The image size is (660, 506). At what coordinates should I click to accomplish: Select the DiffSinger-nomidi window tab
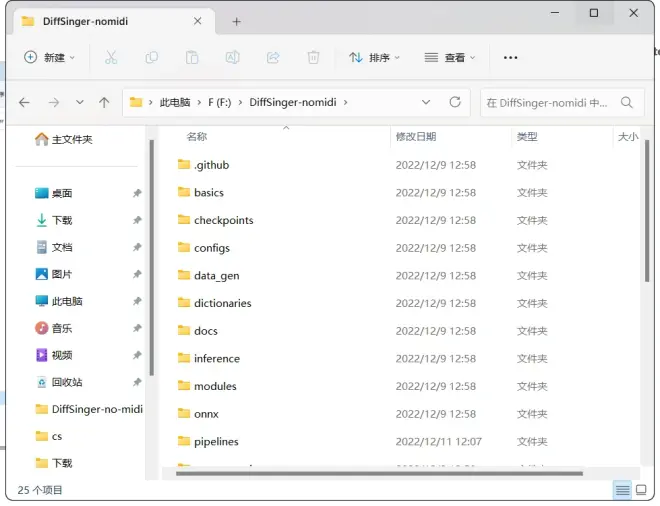[x=114, y=21]
